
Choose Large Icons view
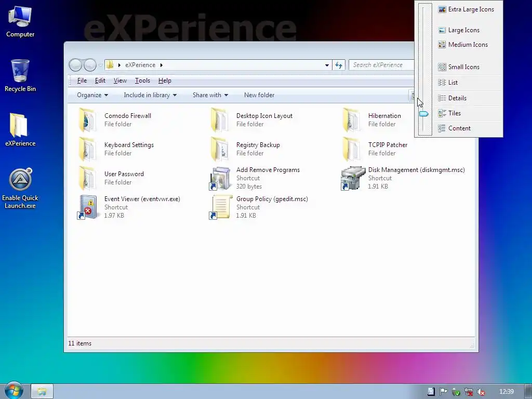pyautogui.click(x=468, y=30)
